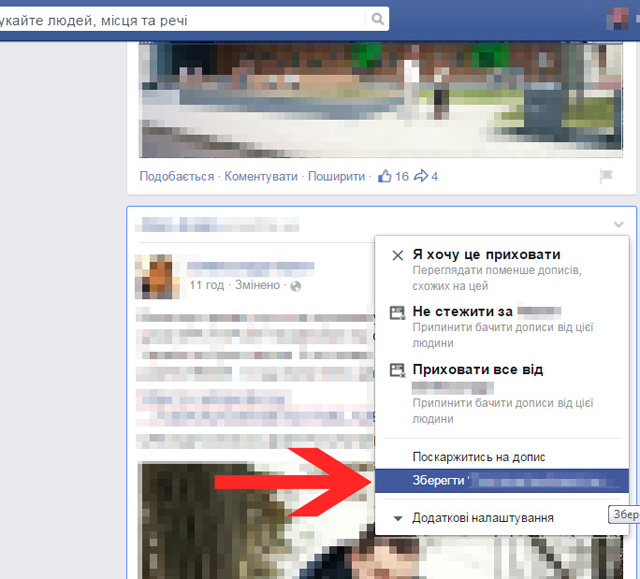Select the Я хочу це приховати option
Image resolution: width=640 pixels, height=579 pixels.
click(486, 255)
